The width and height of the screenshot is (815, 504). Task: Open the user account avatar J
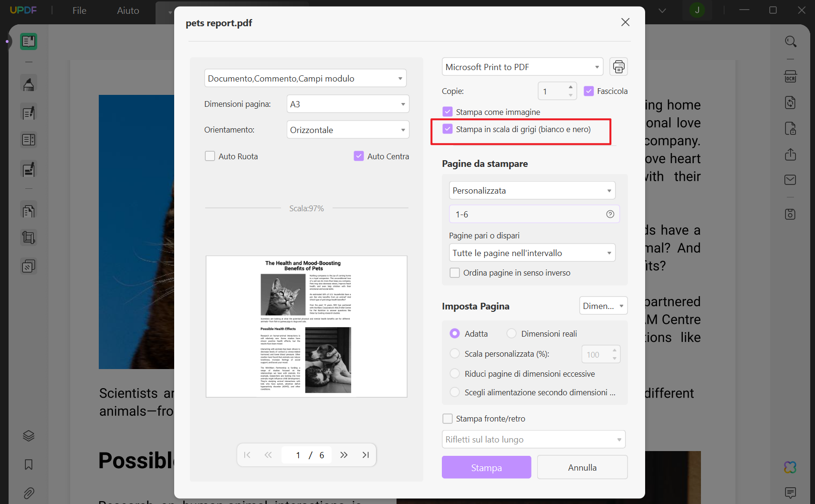[697, 10]
